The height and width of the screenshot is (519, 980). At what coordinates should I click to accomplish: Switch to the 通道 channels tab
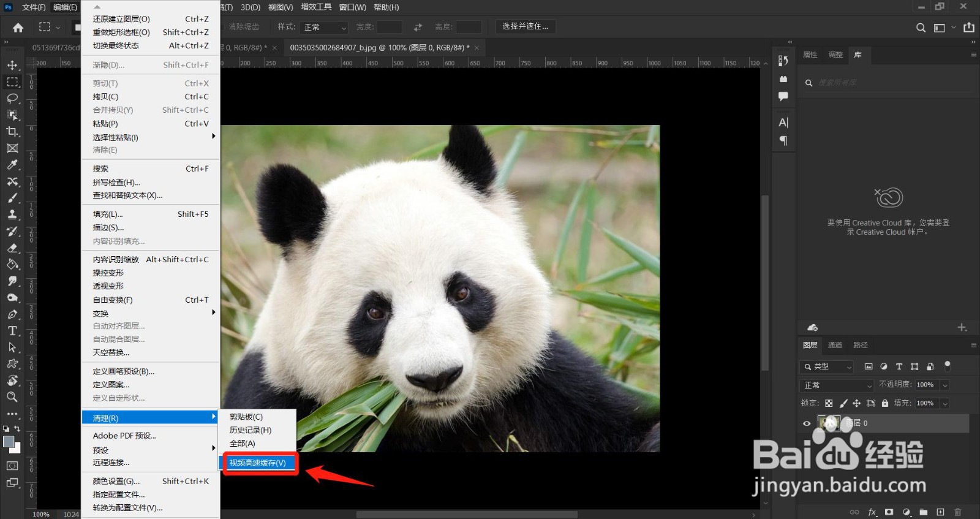tap(835, 345)
